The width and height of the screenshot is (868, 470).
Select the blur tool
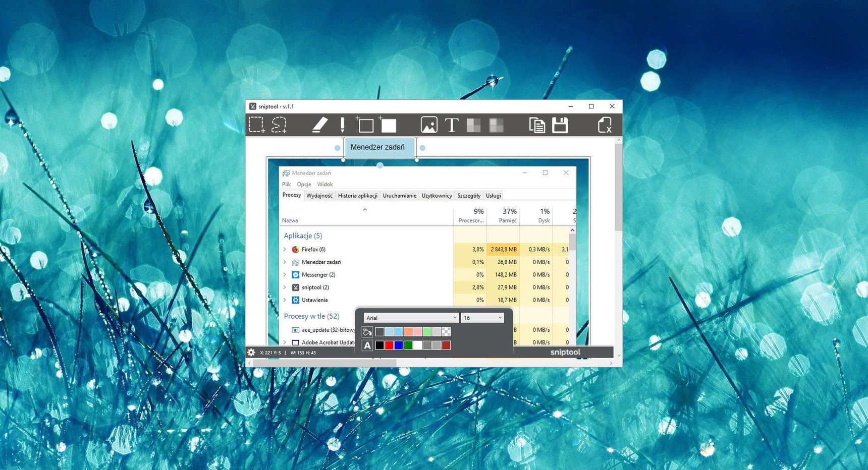[497, 125]
